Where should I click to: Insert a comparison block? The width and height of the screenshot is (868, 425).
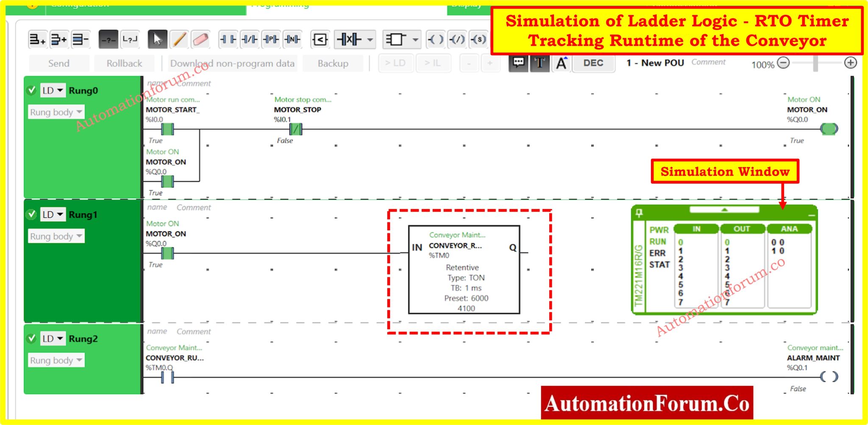(x=320, y=39)
